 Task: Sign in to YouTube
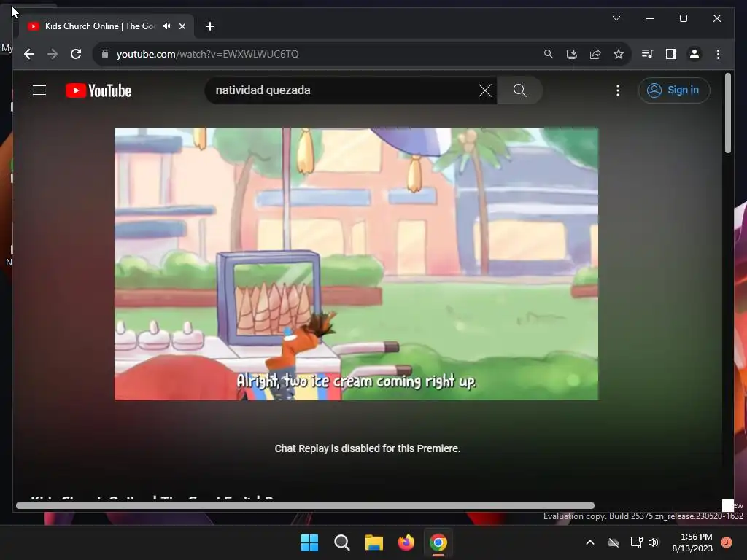point(674,90)
